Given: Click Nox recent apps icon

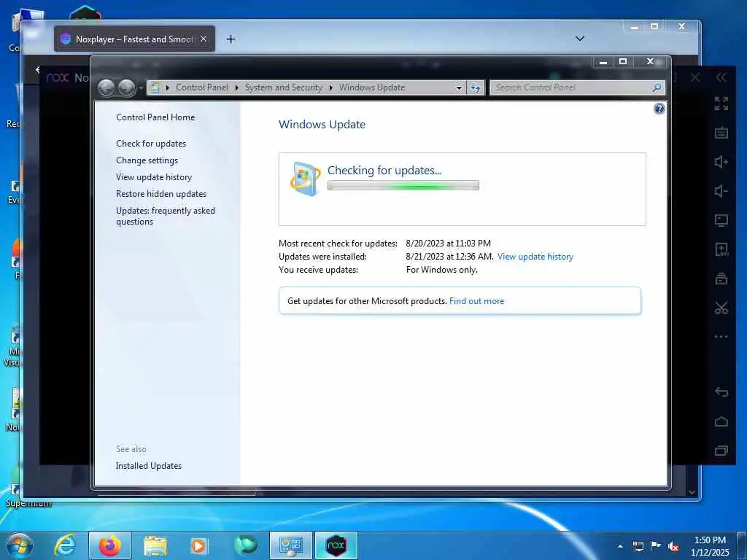Looking at the screenshot, I should click(x=721, y=451).
